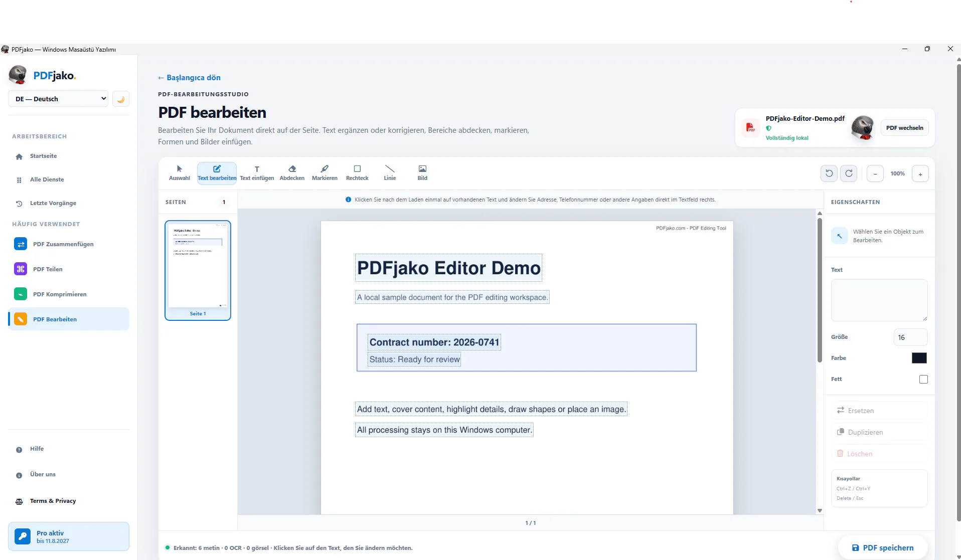Image resolution: width=961 pixels, height=560 pixels.
Task: Click the Terms & Privacy scales icon
Action: (x=19, y=501)
